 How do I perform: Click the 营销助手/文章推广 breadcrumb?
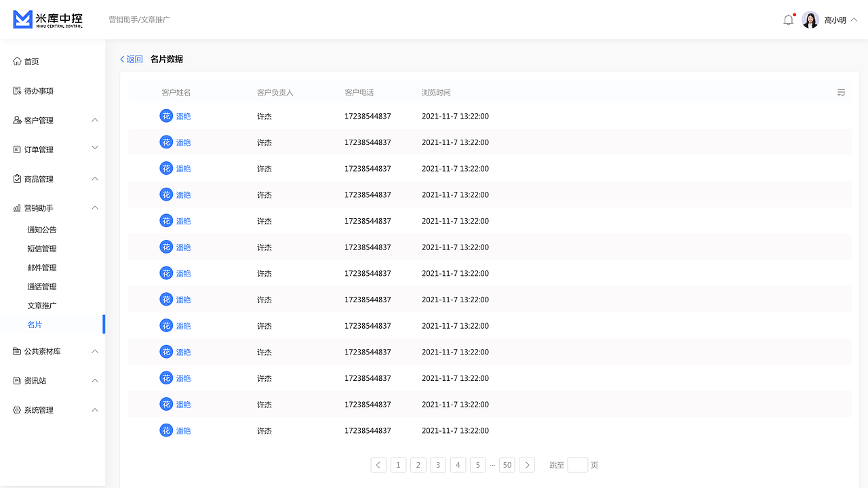pos(140,20)
